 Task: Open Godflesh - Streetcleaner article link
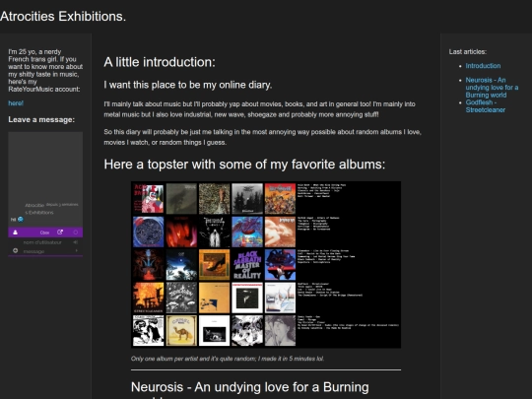click(485, 106)
